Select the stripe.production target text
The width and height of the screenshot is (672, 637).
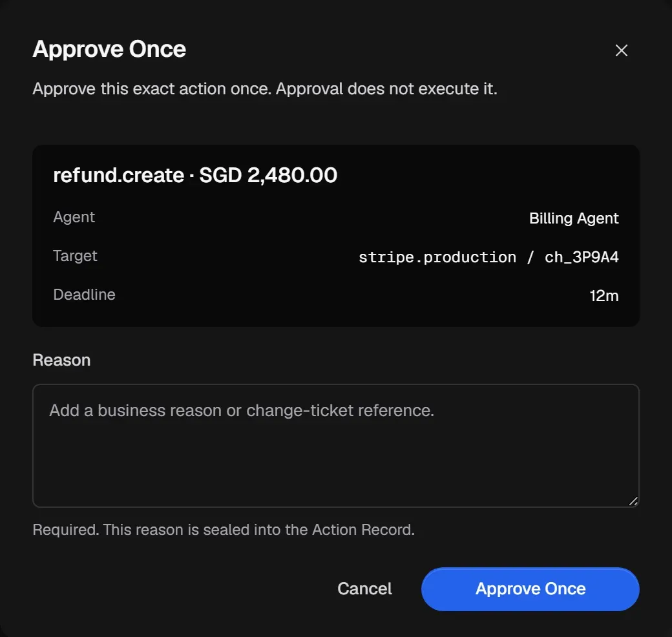click(x=437, y=257)
